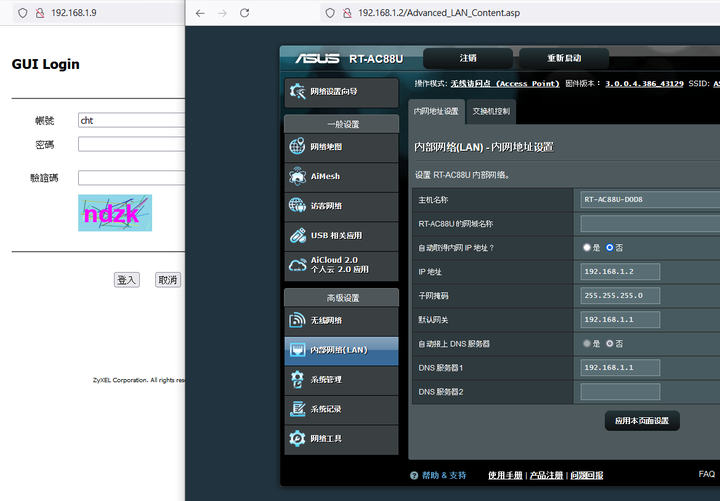
Task: Click the browser back arrow
Action: (x=200, y=13)
